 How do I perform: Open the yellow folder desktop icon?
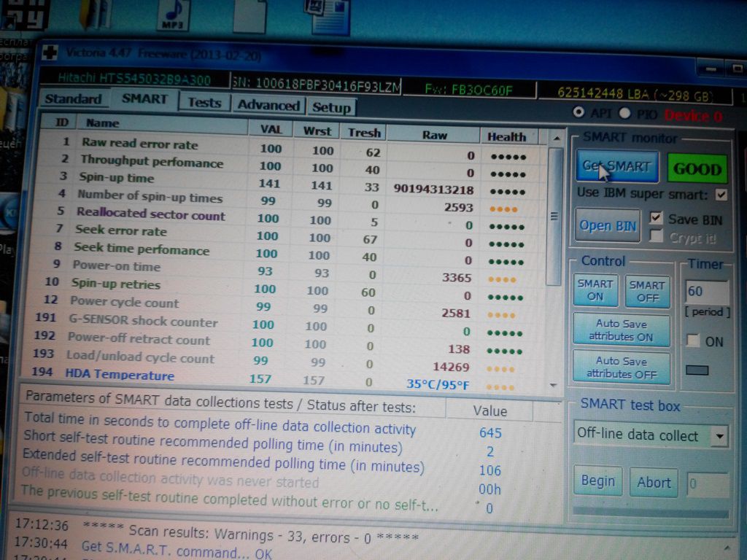click(x=96, y=13)
